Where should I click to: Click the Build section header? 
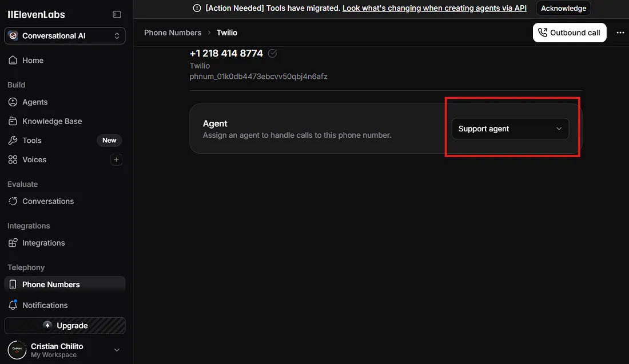[x=17, y=85]
